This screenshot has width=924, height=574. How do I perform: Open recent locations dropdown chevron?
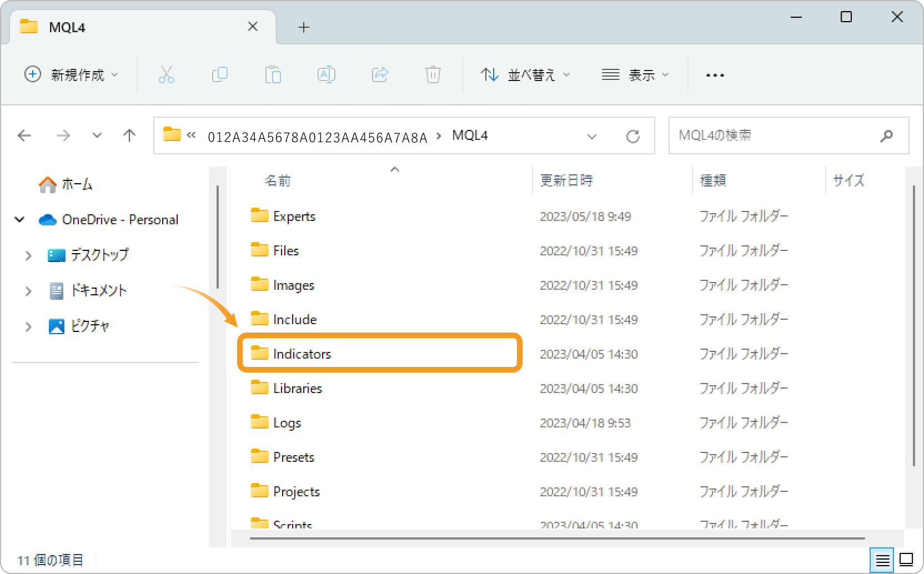(97, 135)
